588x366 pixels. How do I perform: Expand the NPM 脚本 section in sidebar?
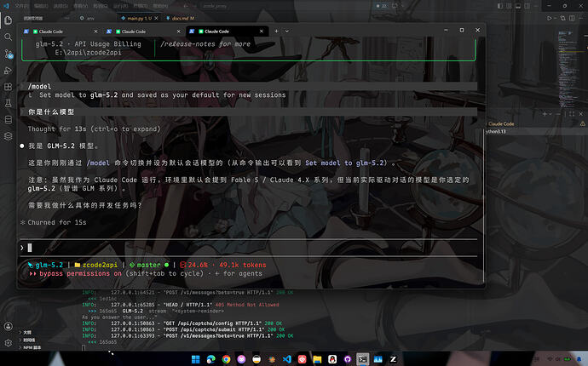point(30,347)
